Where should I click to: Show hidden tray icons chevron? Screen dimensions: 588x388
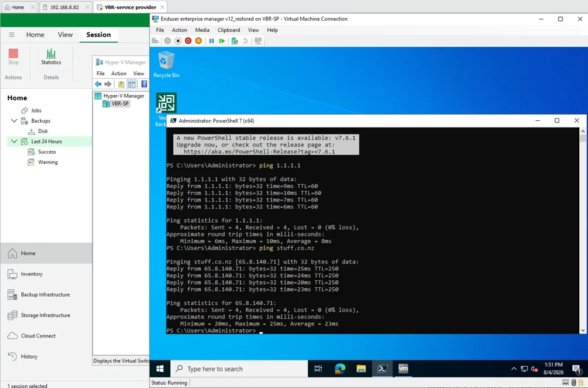coord(514,369)
